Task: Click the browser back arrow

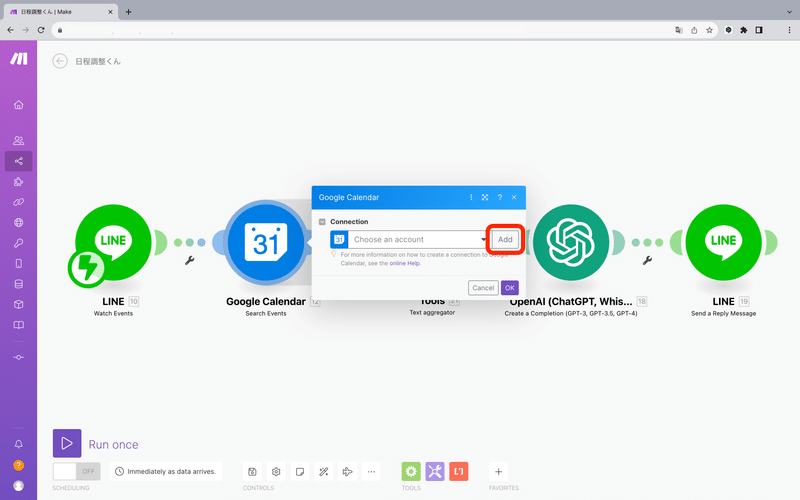Action: click(11, 30)
